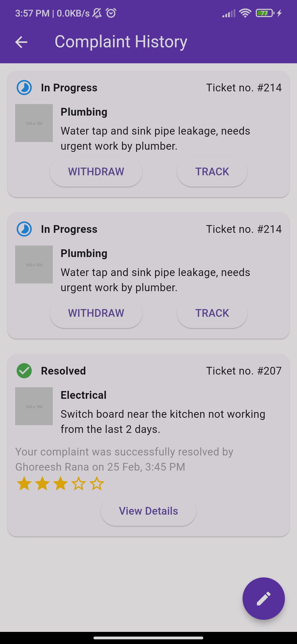This screenshot has width=297, height=644.
Task: Track the first Plumbing complaint
Action: (212, 172)
